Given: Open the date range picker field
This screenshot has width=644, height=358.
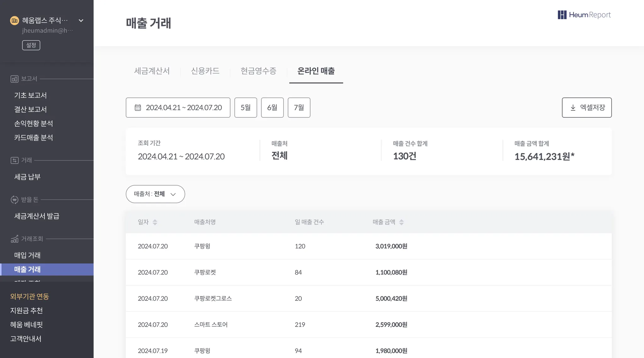Looking at the screenshot, I should click(178, 107).
